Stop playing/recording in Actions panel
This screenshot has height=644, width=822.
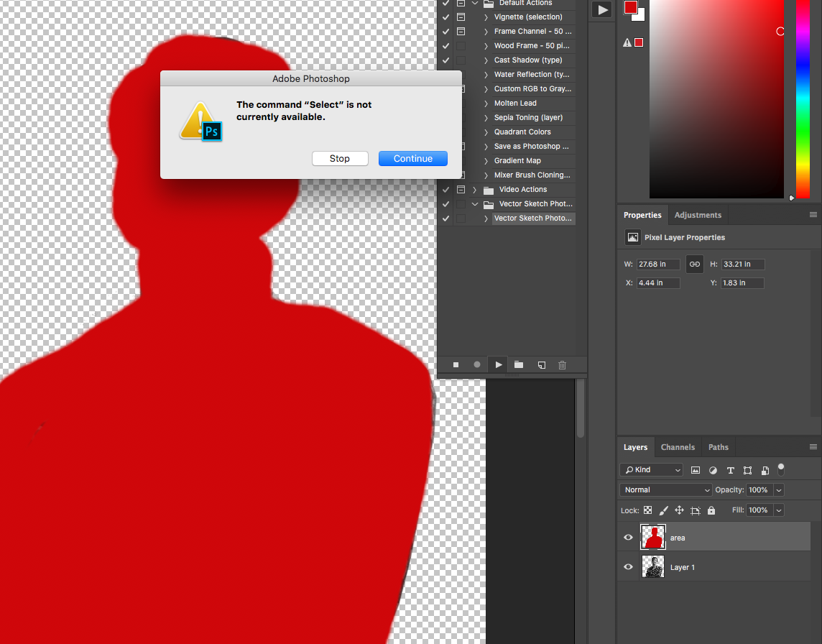point(456,364)
